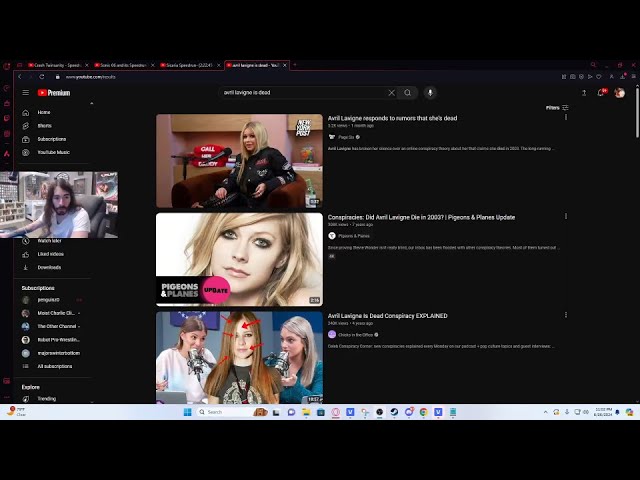Click the search magnifier button

[407, 93]
